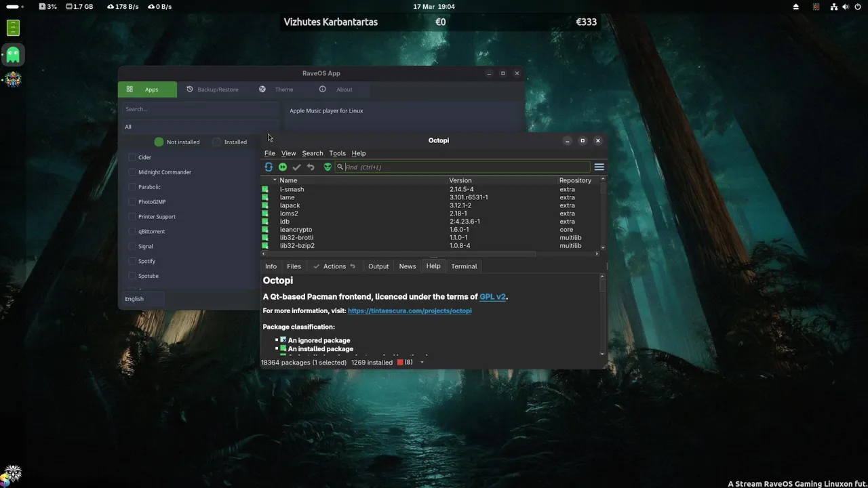The width and height of the screenshot is (868, 488).
Task: Click the installed-package icon beside l-smash
Action: click(265, 189)
